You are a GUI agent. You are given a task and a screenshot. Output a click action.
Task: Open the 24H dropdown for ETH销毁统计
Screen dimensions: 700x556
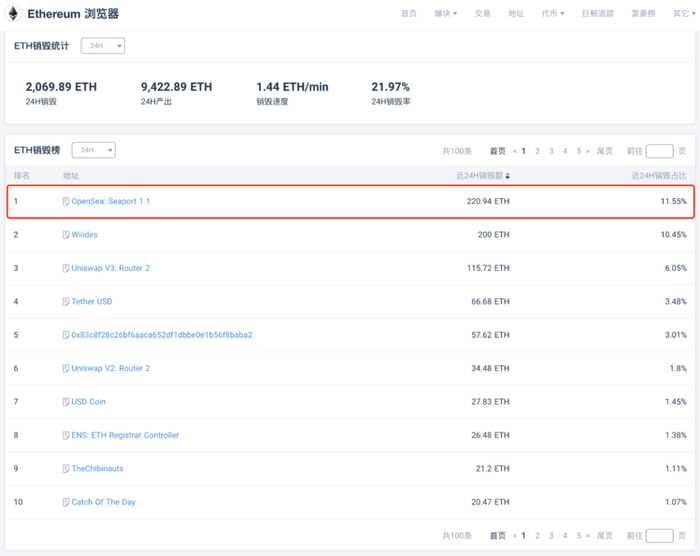pos(103,46)
